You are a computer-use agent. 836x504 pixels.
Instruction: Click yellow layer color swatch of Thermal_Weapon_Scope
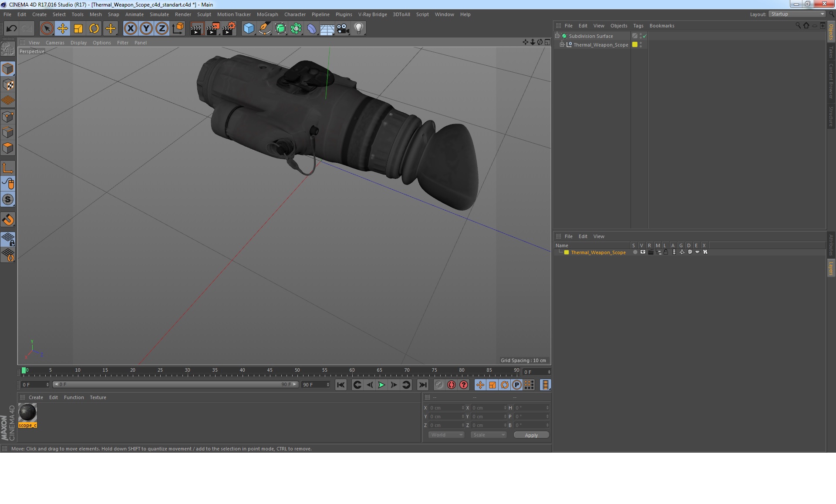point(635,44)
